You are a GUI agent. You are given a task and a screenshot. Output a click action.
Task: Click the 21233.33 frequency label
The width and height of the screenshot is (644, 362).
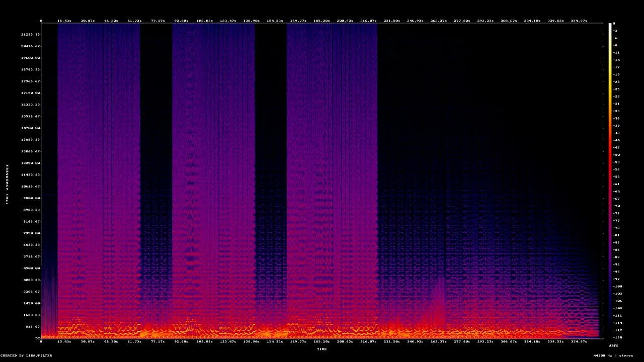tap(30, 34)
